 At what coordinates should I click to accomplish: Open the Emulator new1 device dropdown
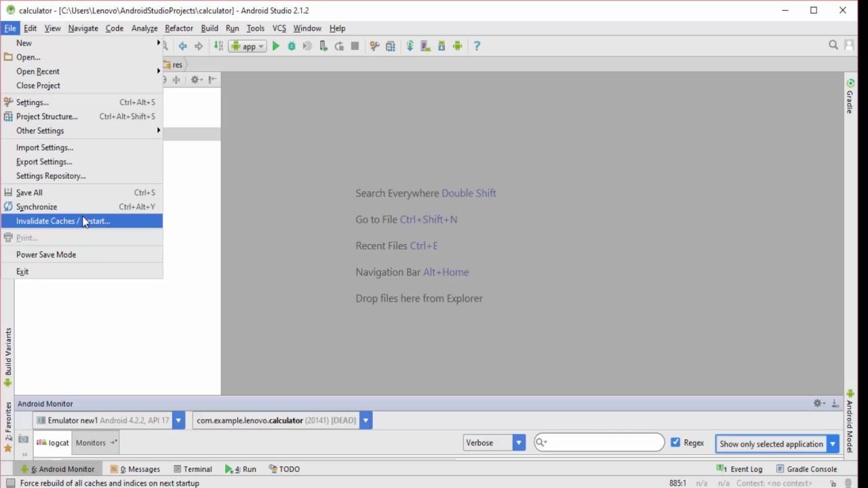pos(178,420)
